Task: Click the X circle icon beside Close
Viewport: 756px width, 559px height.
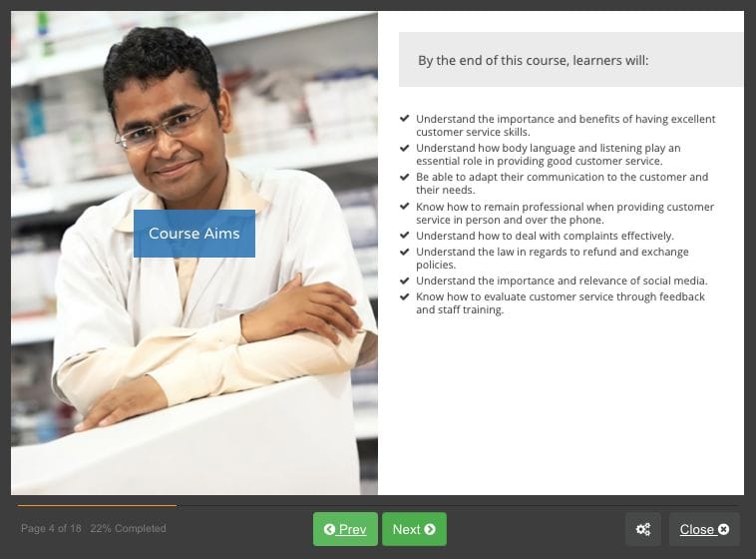Action: point(723,530)
